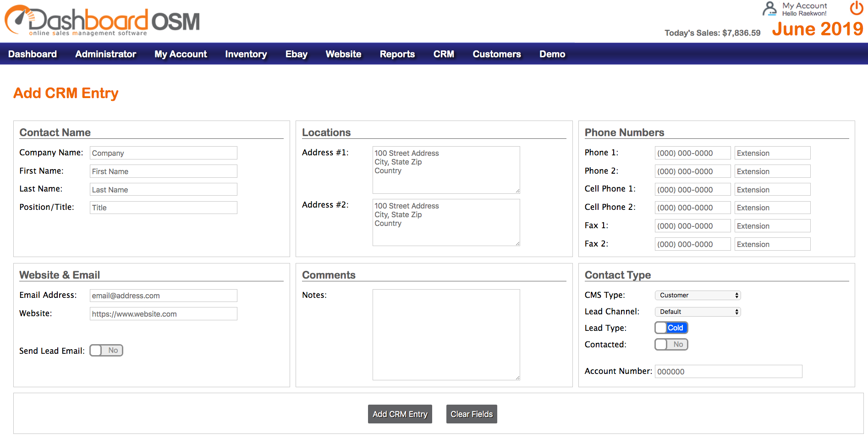
Task: Enable the Contacted toggle
Action: click(671, 344)
